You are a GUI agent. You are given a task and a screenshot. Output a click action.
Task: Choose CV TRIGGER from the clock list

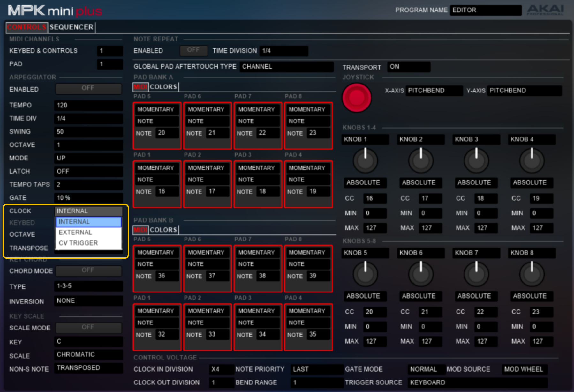tap(89, 243)
